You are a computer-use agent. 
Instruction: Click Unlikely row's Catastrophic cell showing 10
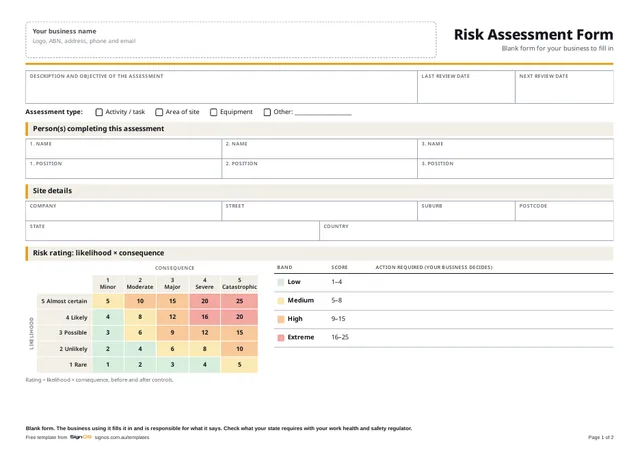[x=239, y=349]
